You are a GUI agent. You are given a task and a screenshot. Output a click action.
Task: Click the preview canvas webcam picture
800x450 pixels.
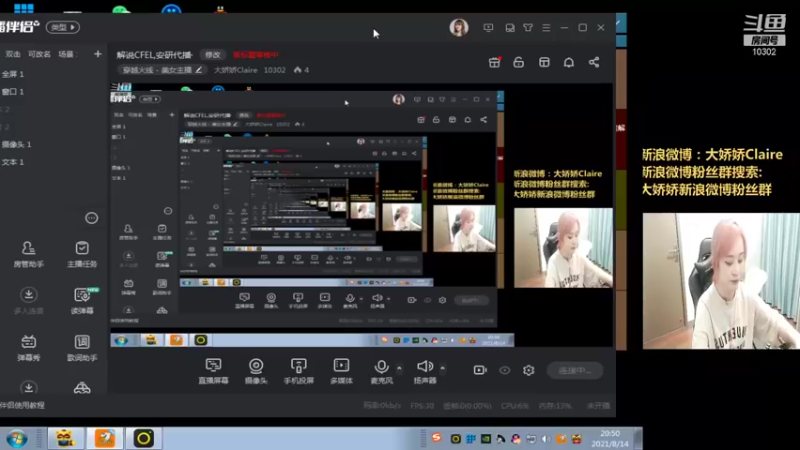click(x=563, y=247)
